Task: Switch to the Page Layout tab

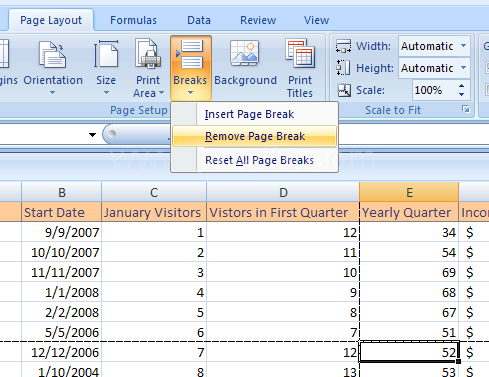Action: click(x=51, y=20)
